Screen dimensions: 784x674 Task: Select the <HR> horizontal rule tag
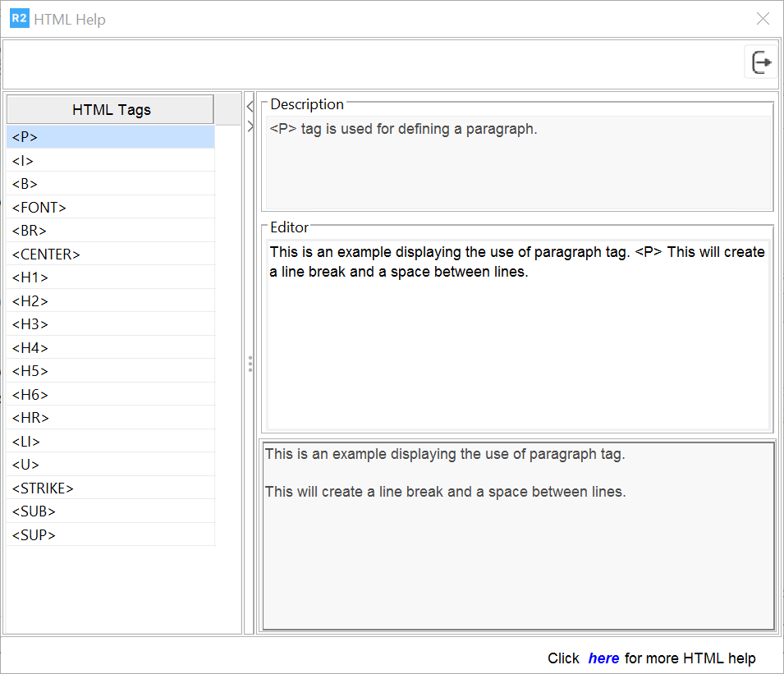110,418
